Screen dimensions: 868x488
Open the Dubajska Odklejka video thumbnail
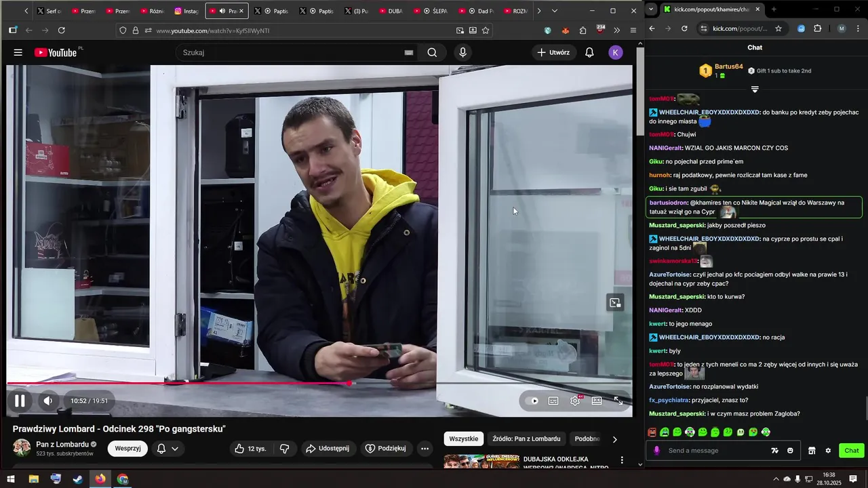[481, 462]
